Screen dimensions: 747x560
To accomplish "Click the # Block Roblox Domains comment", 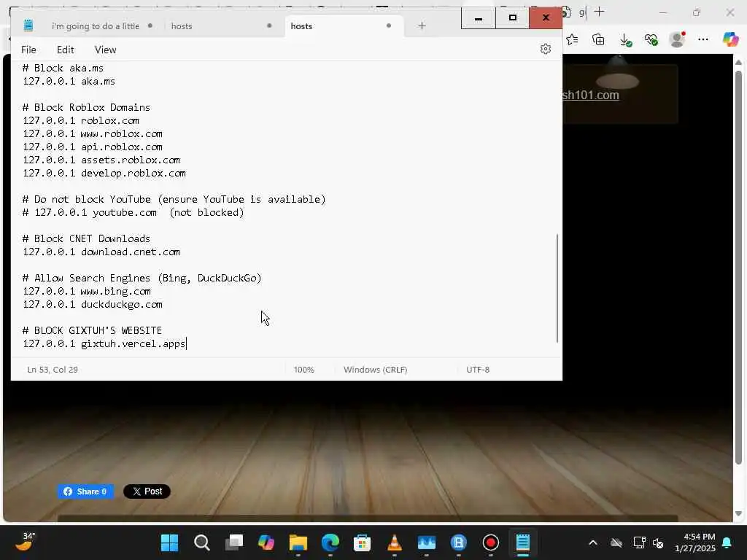I will pos(86,107).
